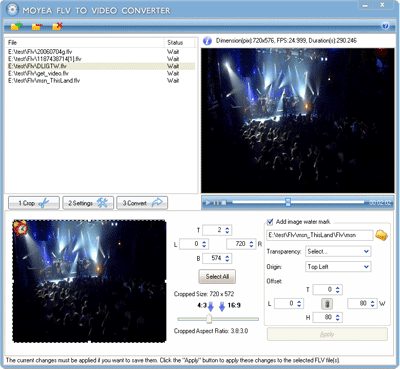This screenshot has height=369, width=400.
Task: Open the Transparency dropdown
Action: click(338, 251)
